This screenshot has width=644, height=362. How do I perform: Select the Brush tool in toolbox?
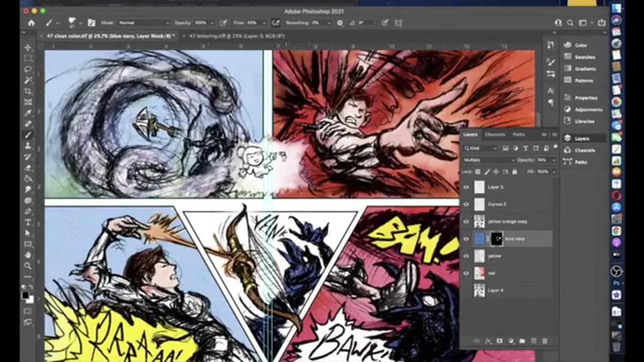click(x=28, y=135)
